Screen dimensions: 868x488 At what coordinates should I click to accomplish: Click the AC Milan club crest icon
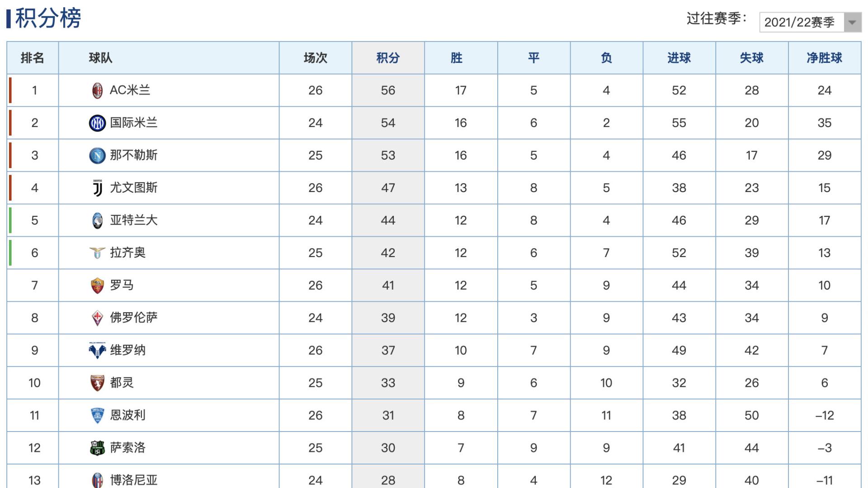pos(97,90)
